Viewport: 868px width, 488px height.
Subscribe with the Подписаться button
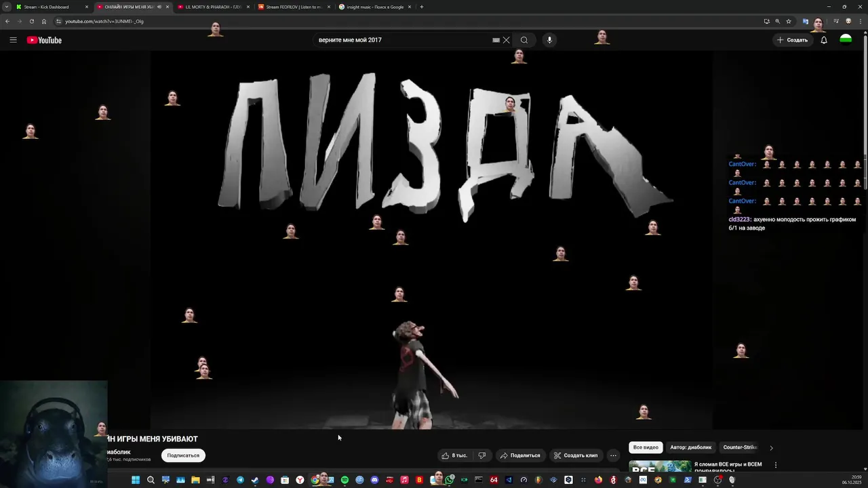pos(183,455)
